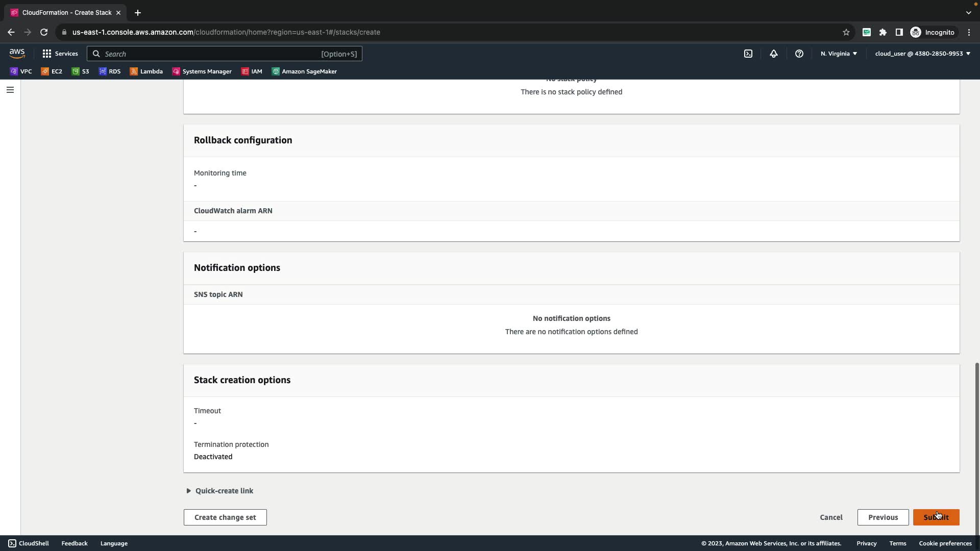Open the CloudShell icon in top navigation
The width and height of the screenshot is (980, 551).
[748, 54]
